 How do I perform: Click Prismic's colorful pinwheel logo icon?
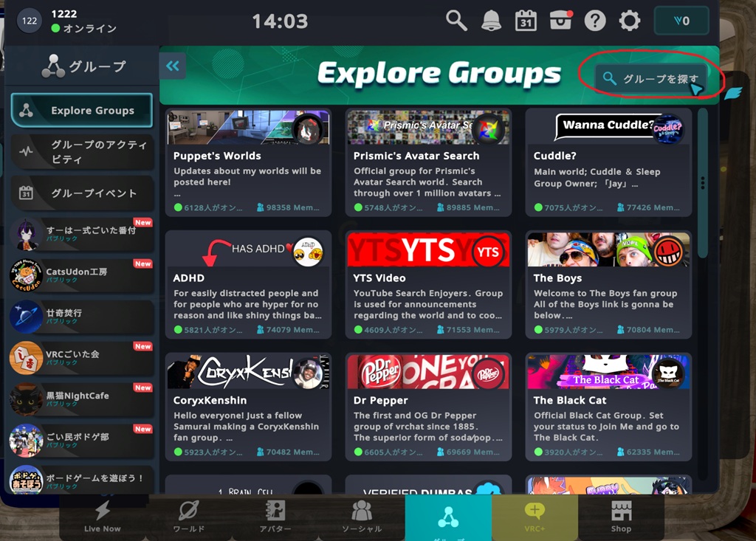pos(488,130)
